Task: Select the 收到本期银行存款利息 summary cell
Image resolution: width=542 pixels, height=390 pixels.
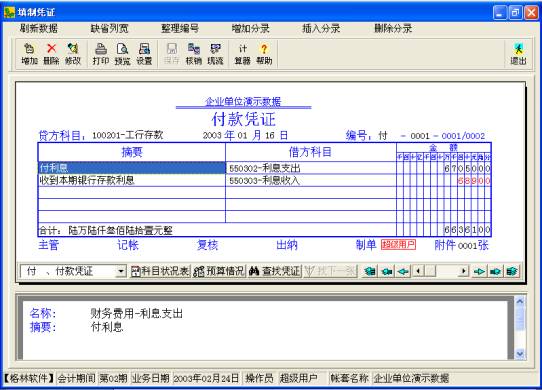Action: (132, 180)
